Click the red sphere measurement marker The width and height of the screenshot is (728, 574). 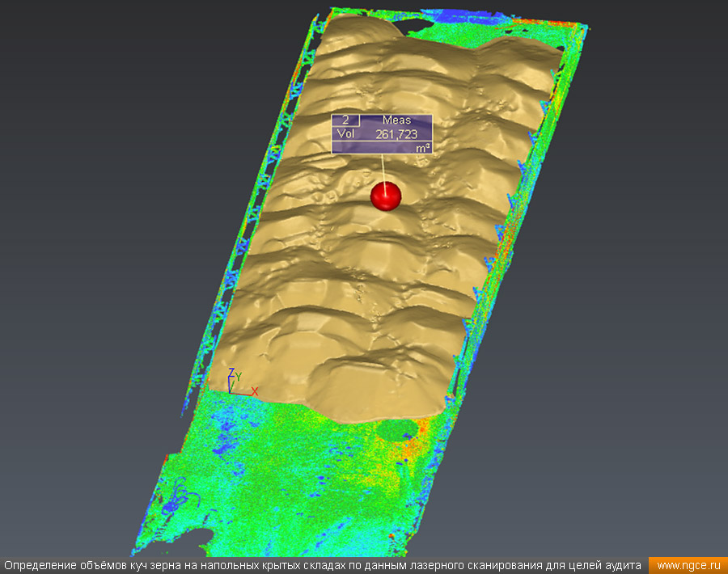click(386, 196)
